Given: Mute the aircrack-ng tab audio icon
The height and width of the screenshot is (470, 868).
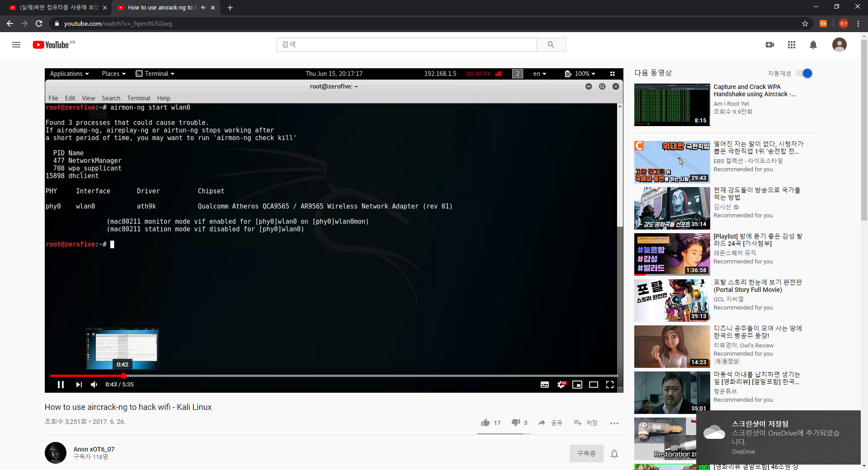Looking at the screenshot, I should (203, 8).
